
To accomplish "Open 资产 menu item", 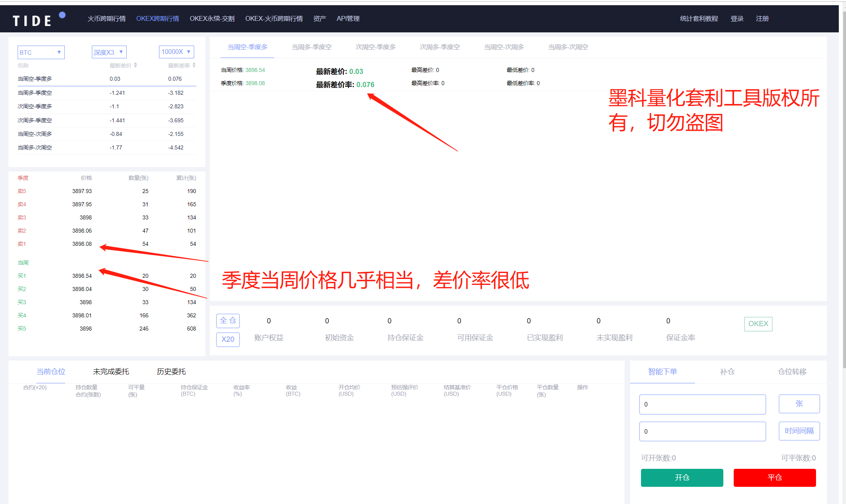I will click(320, 19).
